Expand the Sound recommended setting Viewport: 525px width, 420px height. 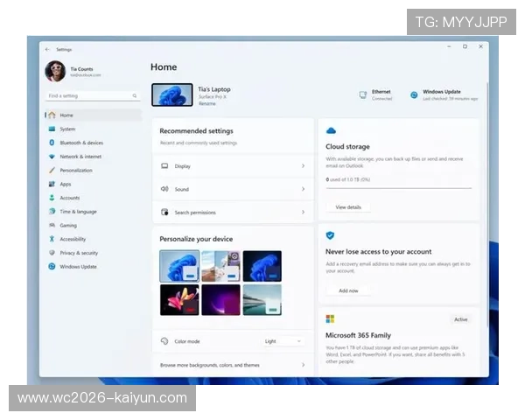coord(232,189)
